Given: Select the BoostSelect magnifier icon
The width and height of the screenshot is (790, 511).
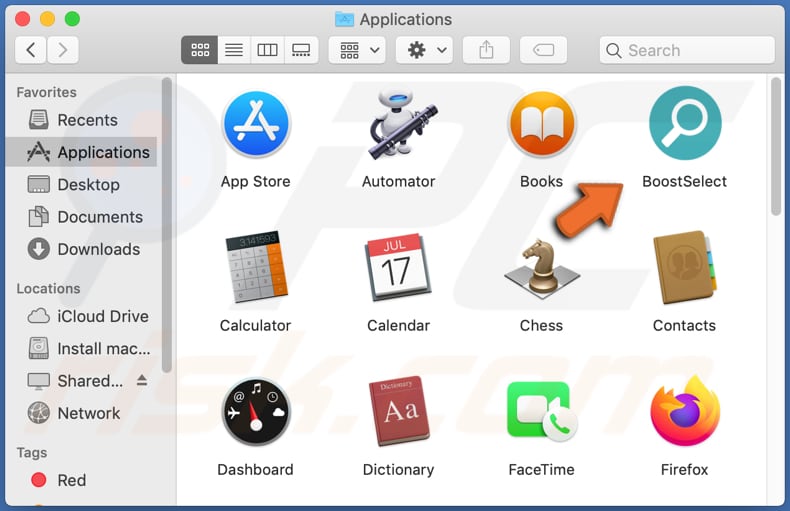Looking at the screenshot, I should 685,123.
